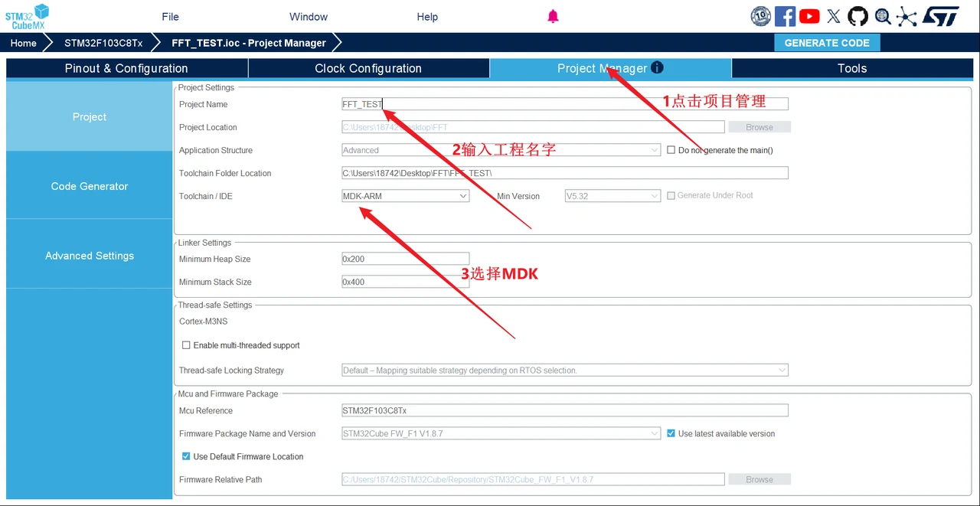The height and width of the screenshot is (506, 980).
Task: Open the Help menu
Action: tap(427, 17)
